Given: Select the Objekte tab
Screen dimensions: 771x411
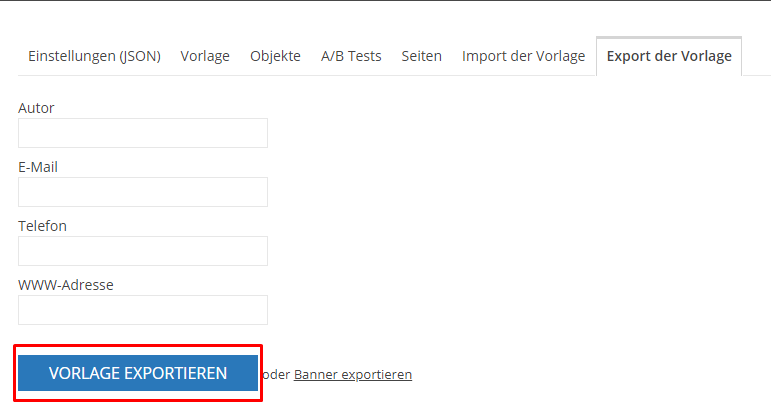Looking at the screenshot, I should click(275, 56).
